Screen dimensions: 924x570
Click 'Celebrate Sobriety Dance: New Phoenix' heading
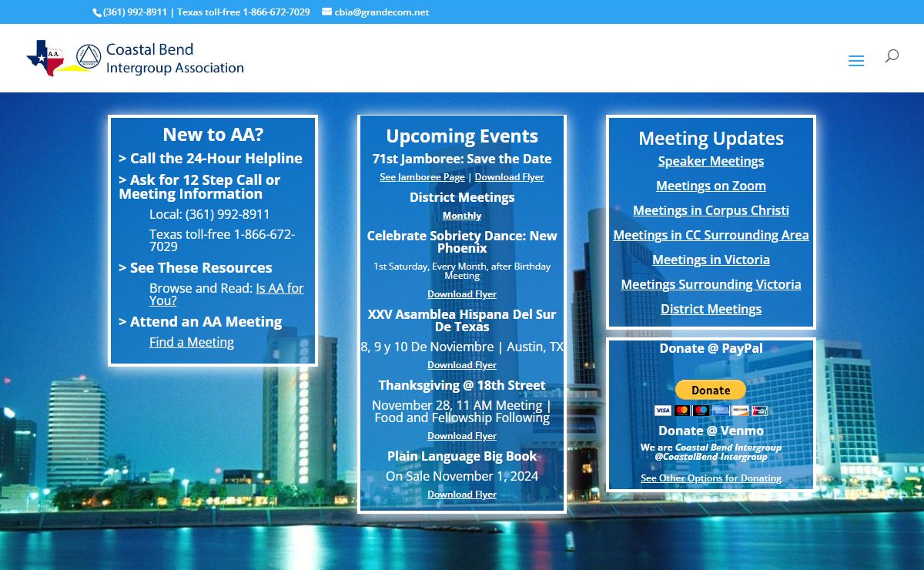462,242
